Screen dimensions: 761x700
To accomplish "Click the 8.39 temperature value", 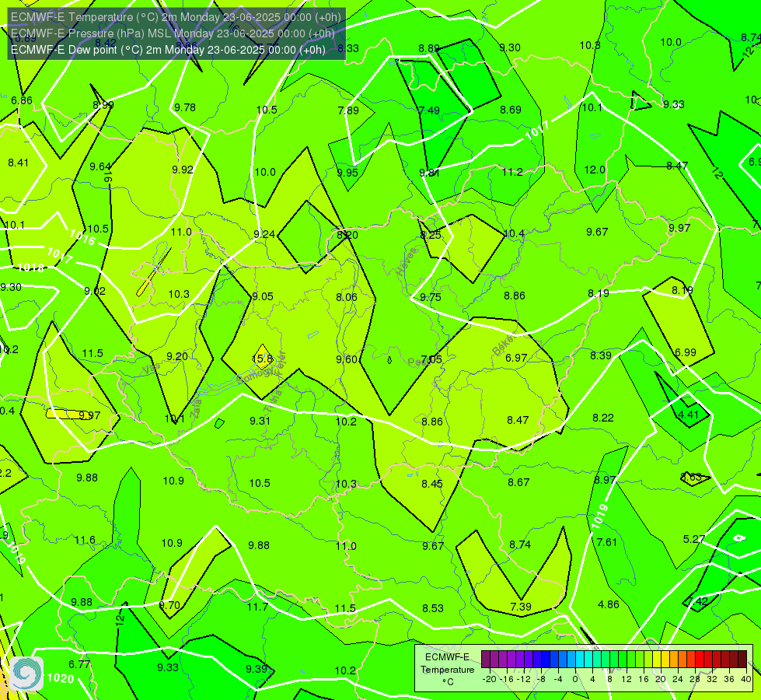I will click(601, 355).
